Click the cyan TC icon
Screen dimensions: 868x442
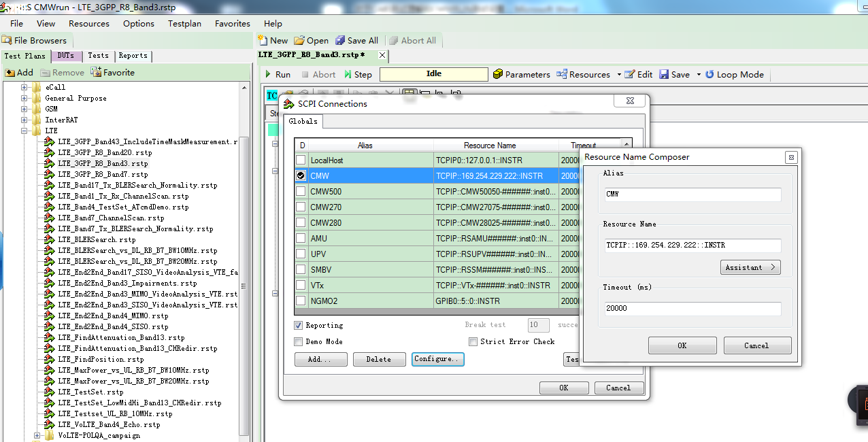pyautogui.click(x=272, y=95)
